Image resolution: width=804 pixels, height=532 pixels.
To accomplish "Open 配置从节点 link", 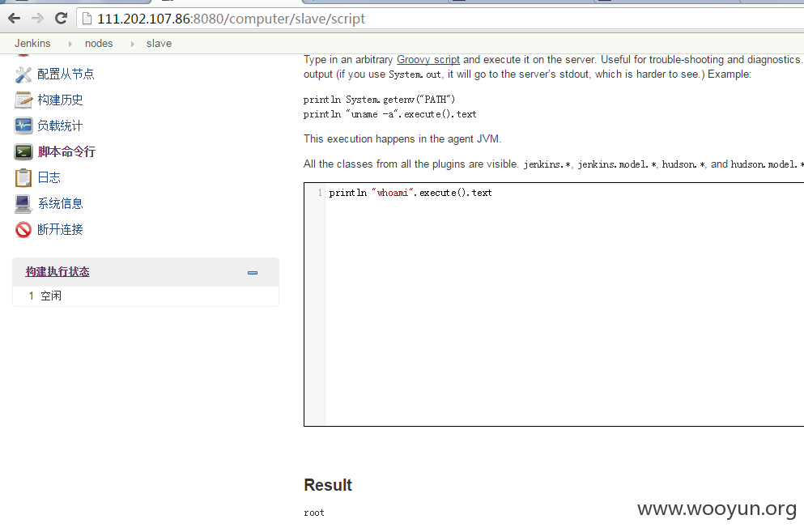I will click(x=66, y=74).
